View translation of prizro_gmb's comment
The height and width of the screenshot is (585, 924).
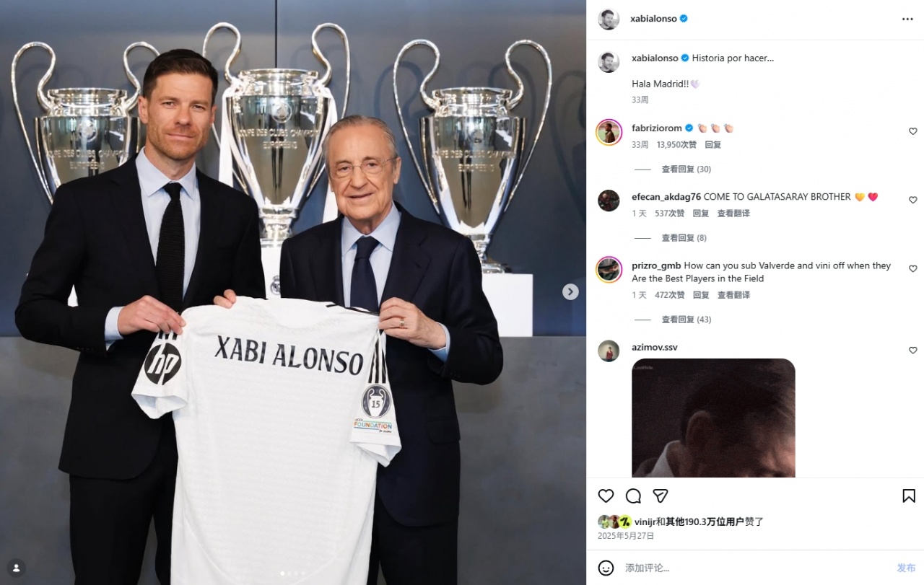[x=733, y=295]
